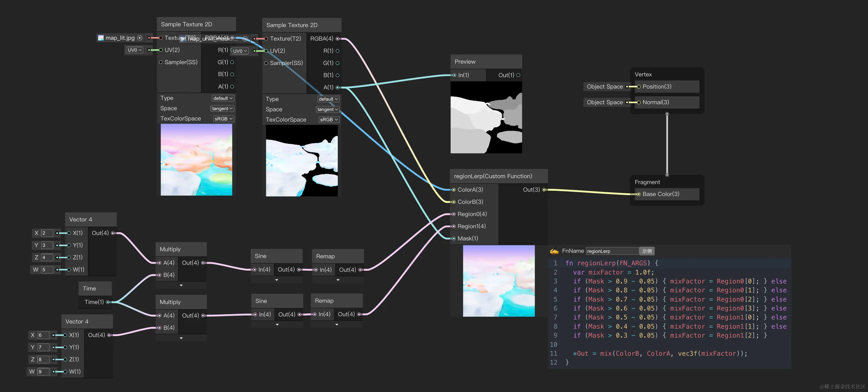Click the Mask(1) input port on regionLerp
The width and height of the screenshot is (868, 392).
pyautogui.click(x=454, y=238)
